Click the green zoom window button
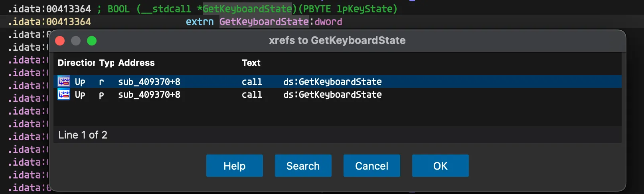Image resolution: width=644 pixels, height=194 pixels. click(x=92, y=41)
